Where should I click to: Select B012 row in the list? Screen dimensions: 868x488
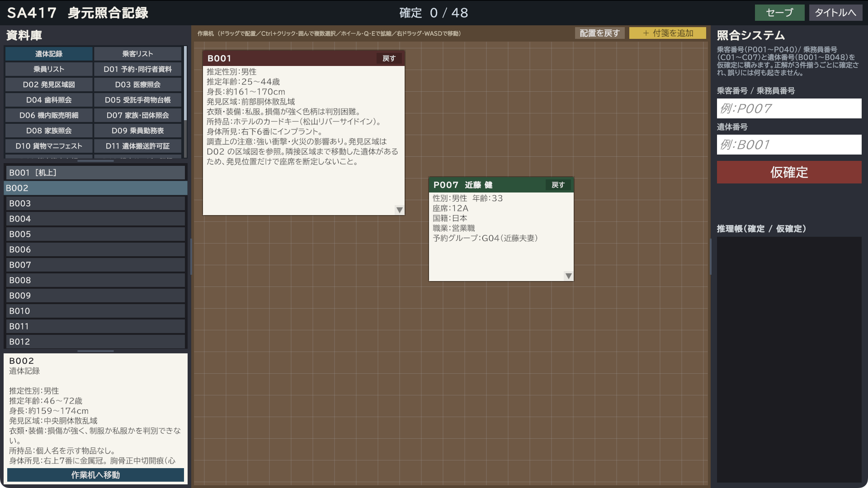tap(95, 342)
